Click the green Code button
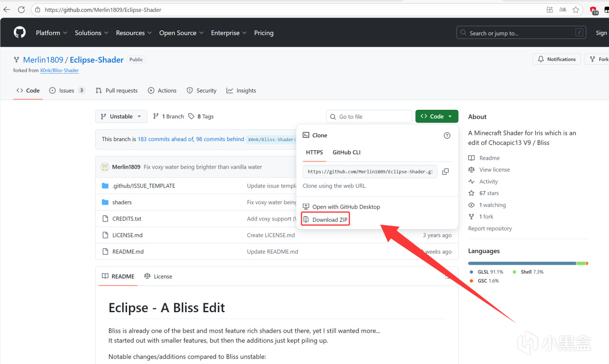The image size is (609, 364). click(x=437, y=116)
